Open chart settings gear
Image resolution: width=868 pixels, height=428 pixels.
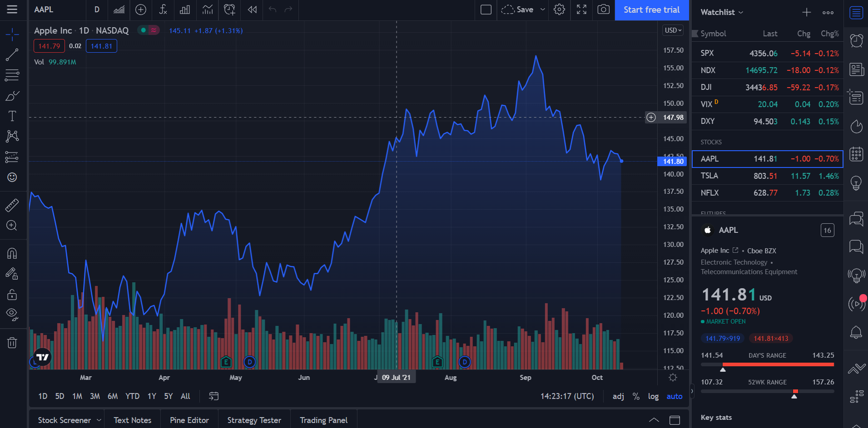point(560,10)
